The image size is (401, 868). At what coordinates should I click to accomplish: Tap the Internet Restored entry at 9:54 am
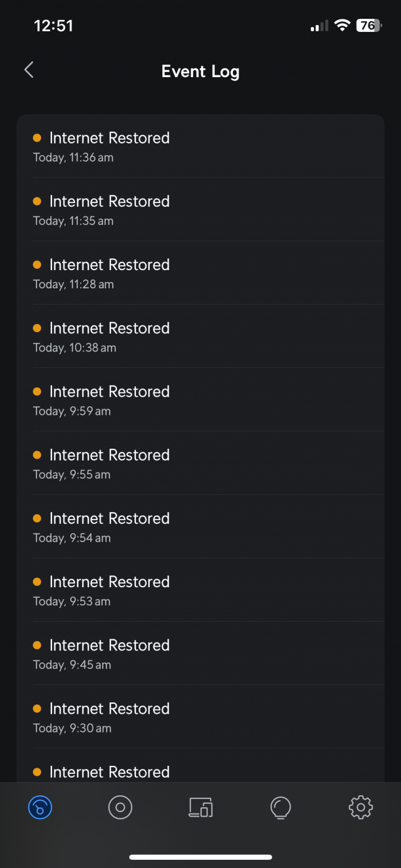(200, 526)
